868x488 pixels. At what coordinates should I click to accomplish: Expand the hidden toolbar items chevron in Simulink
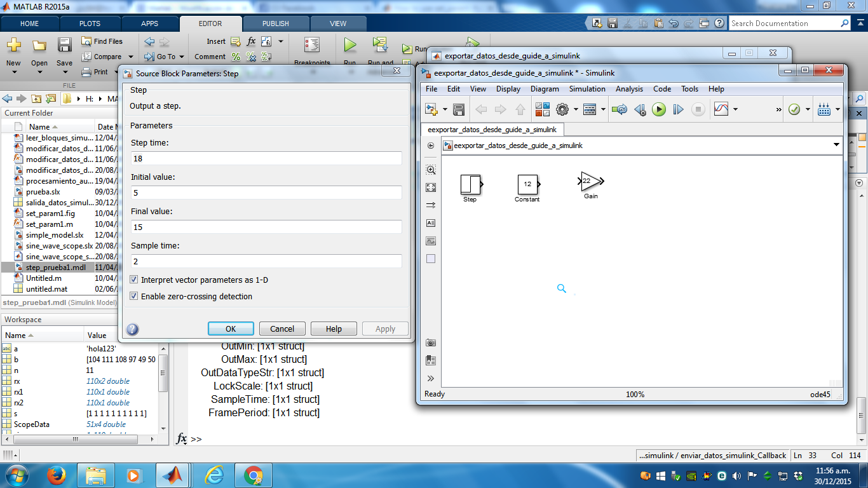(779, 109)
